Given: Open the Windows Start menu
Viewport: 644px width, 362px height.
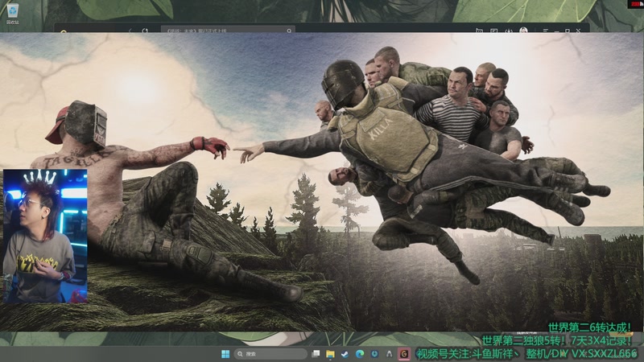Looking at the screenshot, I should pos(225,354).
